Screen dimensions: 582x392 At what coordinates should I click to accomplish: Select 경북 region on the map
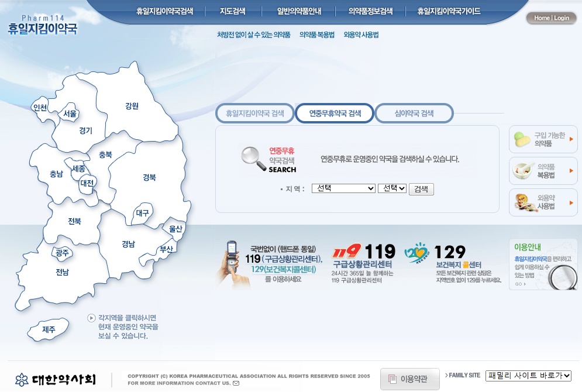click(x=149, y=177)
